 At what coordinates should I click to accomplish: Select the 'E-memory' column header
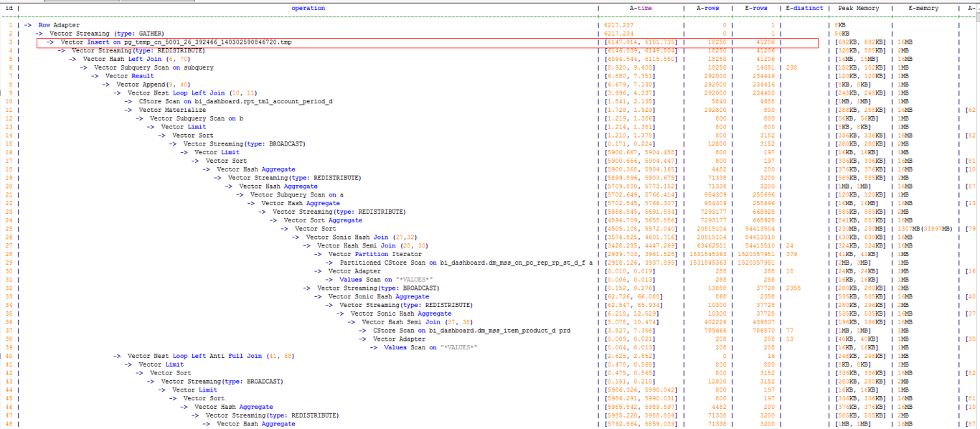923,8
